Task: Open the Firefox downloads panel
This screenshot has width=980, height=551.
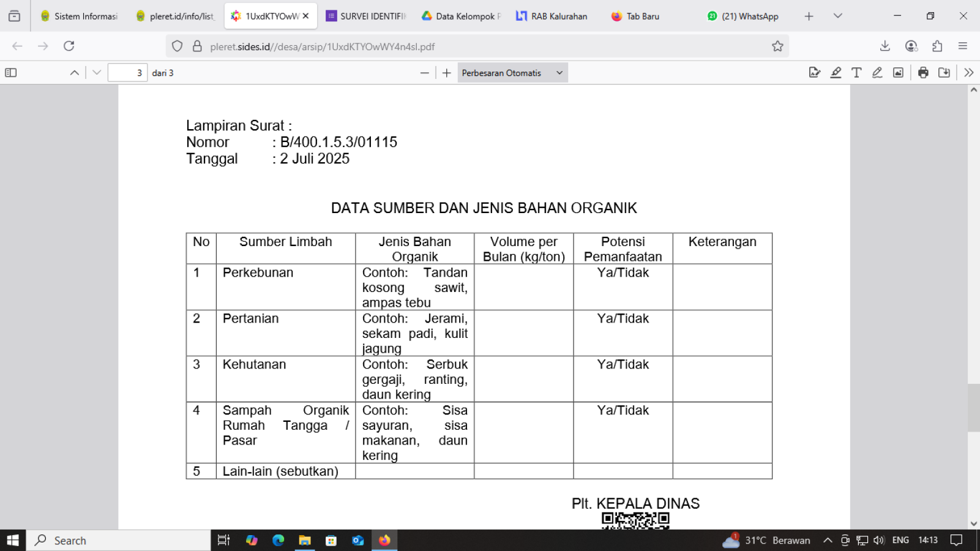Action: coord(885,46)
